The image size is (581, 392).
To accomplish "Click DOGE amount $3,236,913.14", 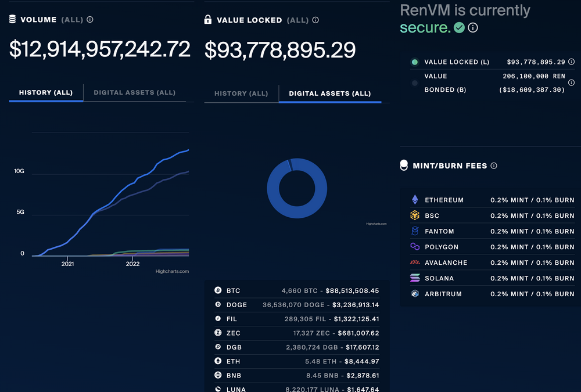I will pyautogui.click(x=356, y=304).
